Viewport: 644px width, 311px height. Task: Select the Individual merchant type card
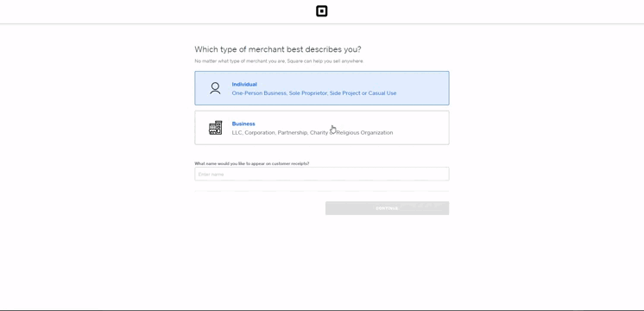click(x=322, y=88)
